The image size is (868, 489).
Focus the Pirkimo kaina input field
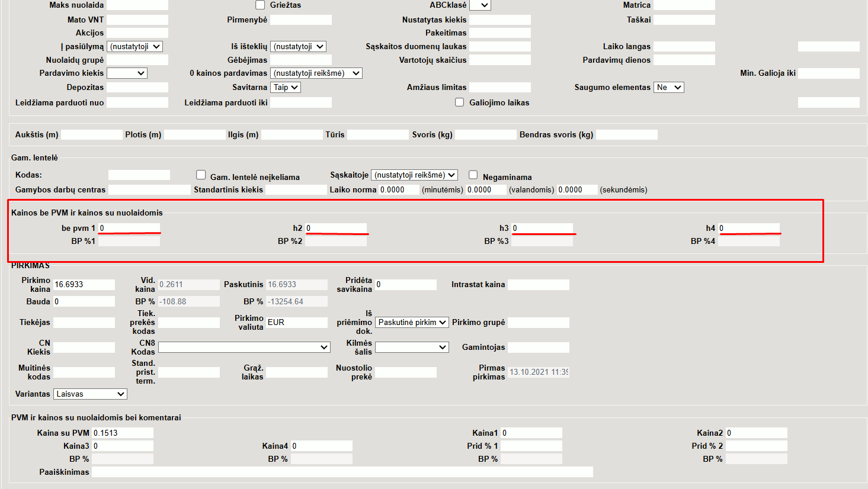pyautogui.click(x=84, y=285)
